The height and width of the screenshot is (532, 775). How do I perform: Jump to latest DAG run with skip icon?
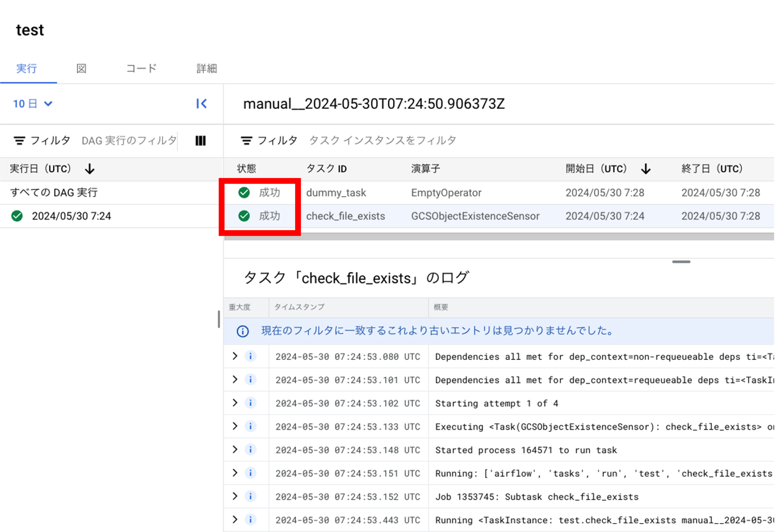click(x=201, y=104)
